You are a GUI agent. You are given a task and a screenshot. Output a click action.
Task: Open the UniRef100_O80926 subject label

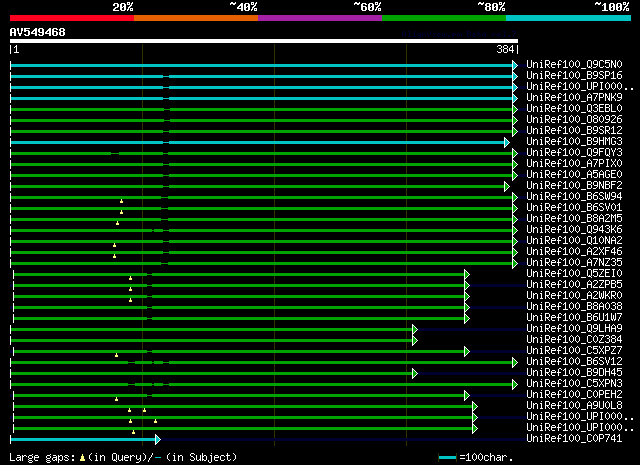(x=574, y=120)
